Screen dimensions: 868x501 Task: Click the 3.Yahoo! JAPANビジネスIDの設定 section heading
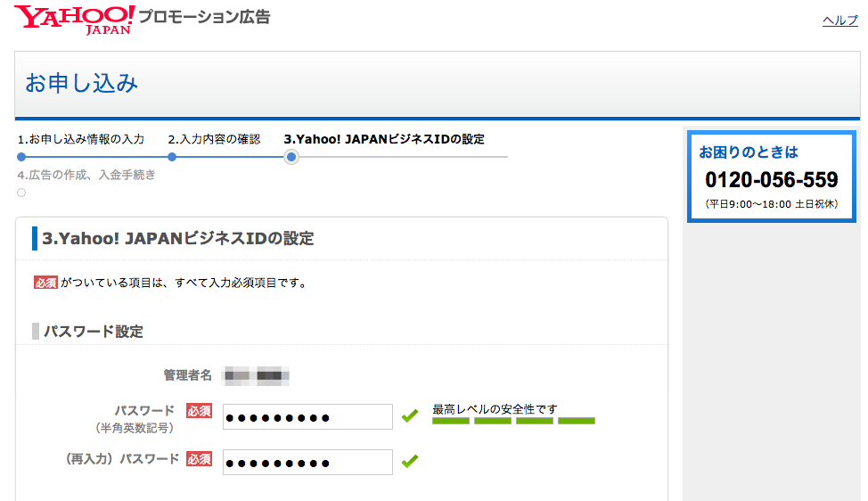[178, 239]
